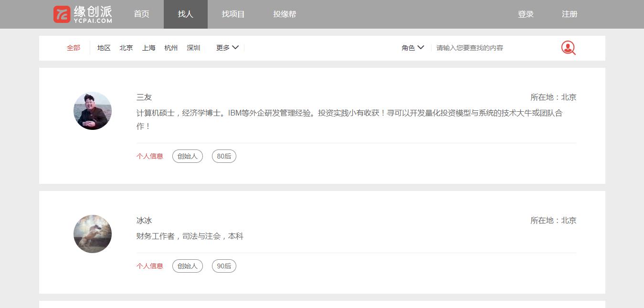644x308 pixels.
Task: Select the 全部 filter option
Action: [74, 47]
